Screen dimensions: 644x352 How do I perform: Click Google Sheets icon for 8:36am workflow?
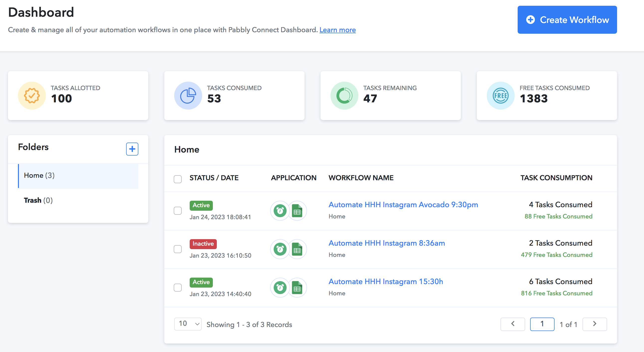click(297, 249)
